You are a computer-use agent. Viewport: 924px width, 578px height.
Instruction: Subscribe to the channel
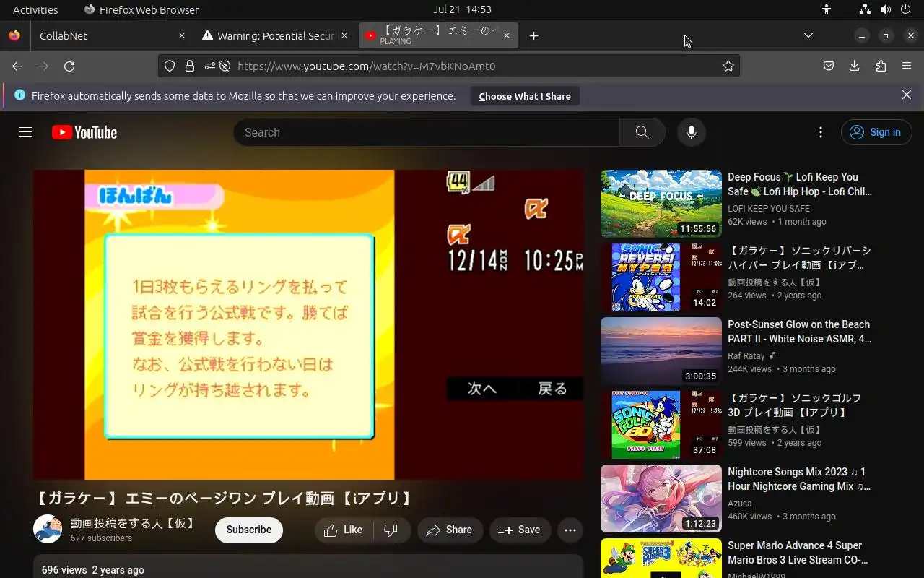pos(249,530)
